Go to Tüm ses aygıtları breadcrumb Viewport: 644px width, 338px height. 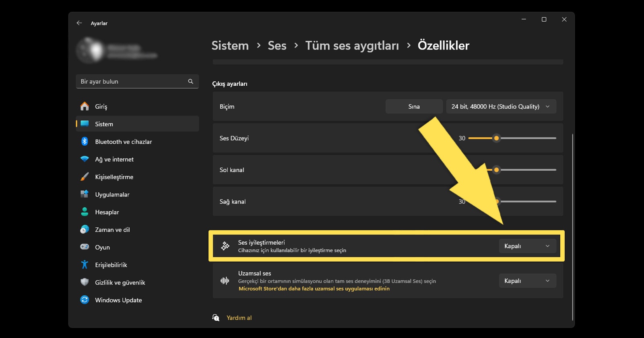(x=352, y=45)
